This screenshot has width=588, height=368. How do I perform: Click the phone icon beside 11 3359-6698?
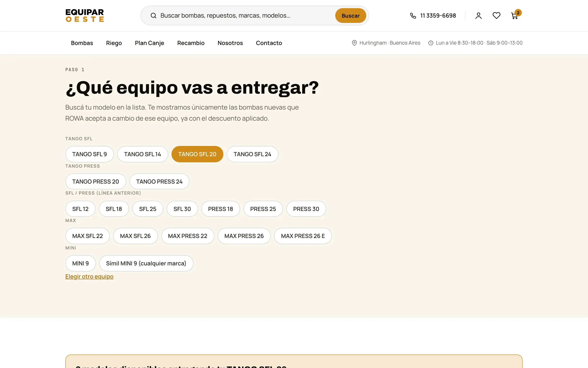[413, 16]
